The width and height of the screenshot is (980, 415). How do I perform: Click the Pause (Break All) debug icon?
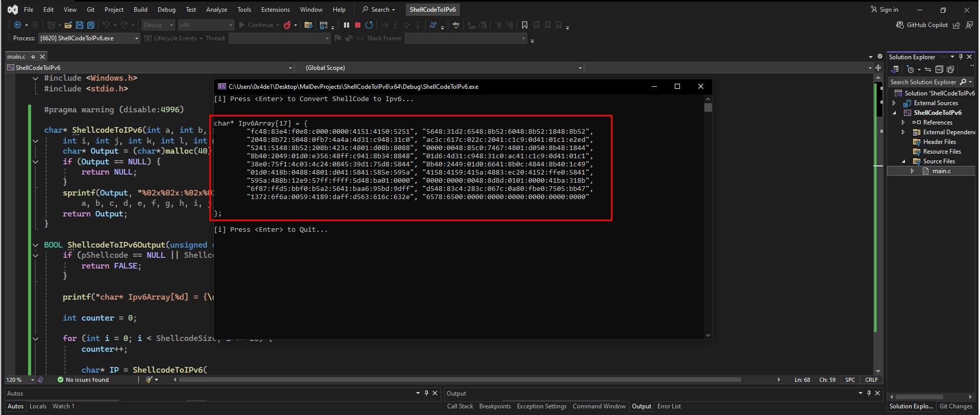[347, 25]
